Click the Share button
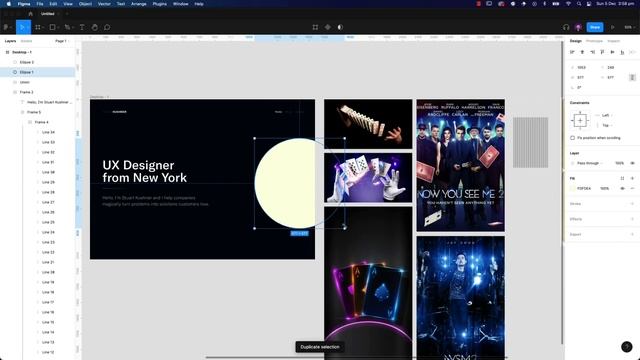 coord(595,27)
